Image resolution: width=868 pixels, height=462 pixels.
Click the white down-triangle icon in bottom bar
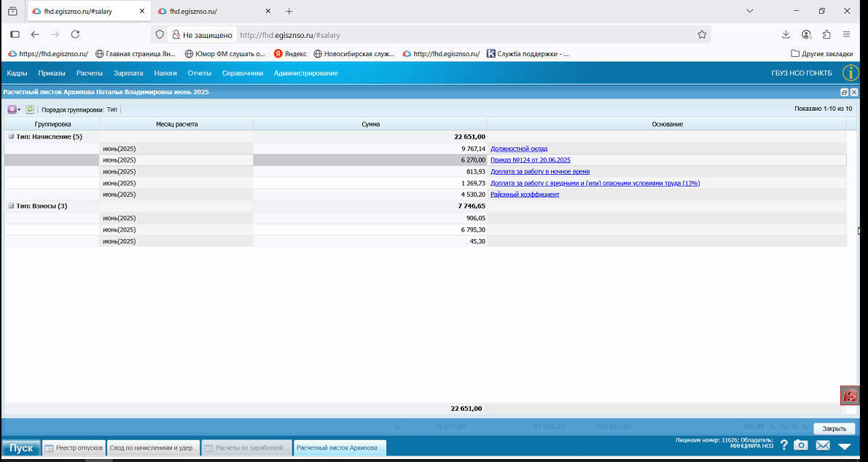(844, 446)
